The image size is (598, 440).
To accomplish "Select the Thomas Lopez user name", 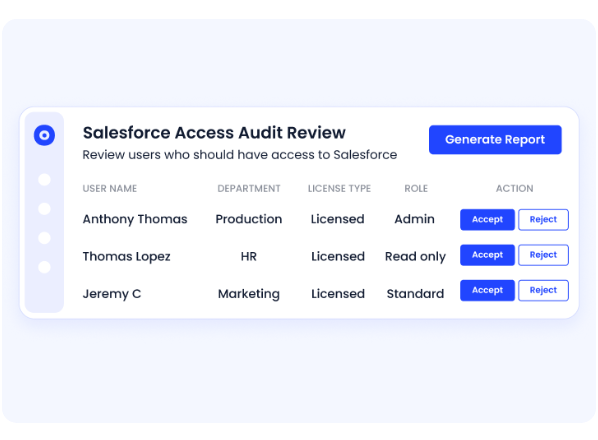I will 127,257.
